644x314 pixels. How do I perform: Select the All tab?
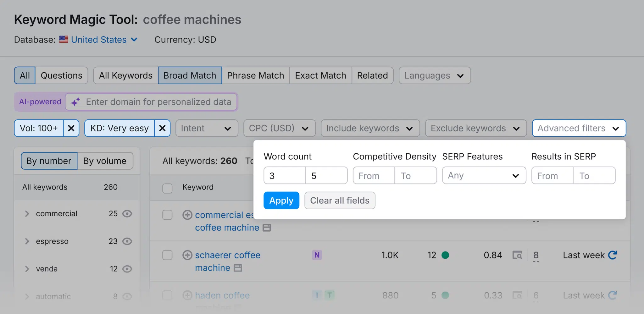25,75
